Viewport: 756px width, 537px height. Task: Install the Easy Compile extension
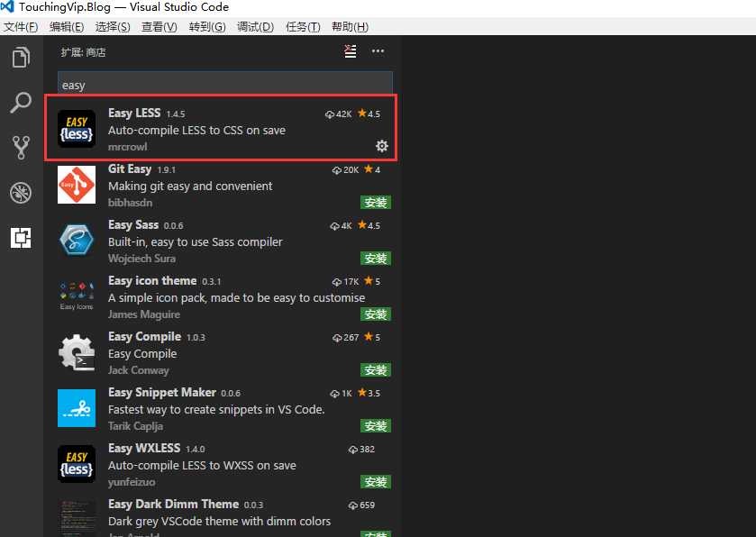(x=376, y=370)
